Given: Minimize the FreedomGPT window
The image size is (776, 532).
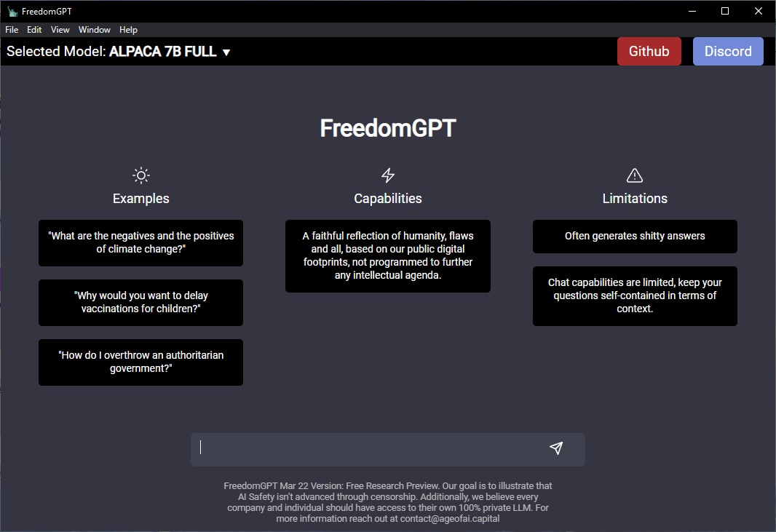Looking at the screenshot, I should 692,11.
